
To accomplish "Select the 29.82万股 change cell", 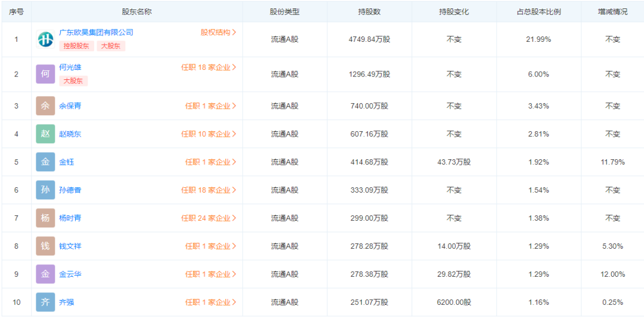I will point(454,274).
